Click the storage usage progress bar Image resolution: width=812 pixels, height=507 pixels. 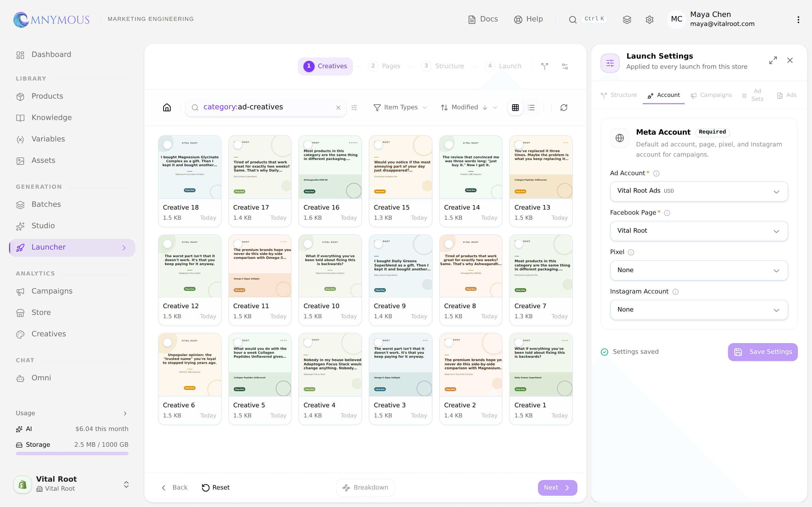tap(72, 453)
